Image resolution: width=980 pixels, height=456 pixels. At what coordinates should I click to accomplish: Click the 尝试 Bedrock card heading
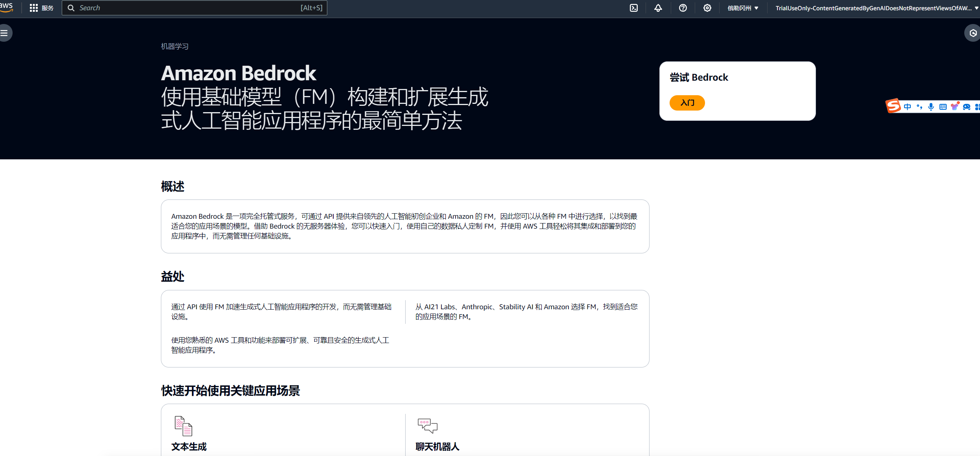699,78
